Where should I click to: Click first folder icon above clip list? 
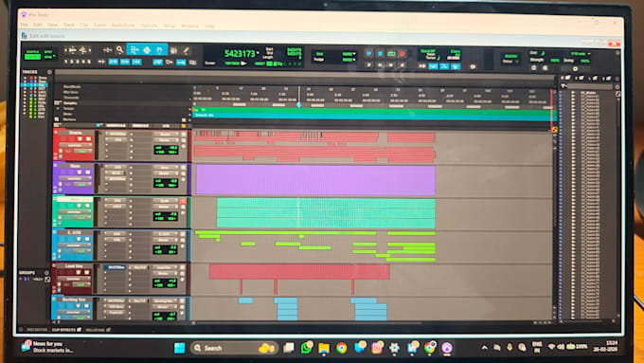pyautogui.click(x=567, y=78)
